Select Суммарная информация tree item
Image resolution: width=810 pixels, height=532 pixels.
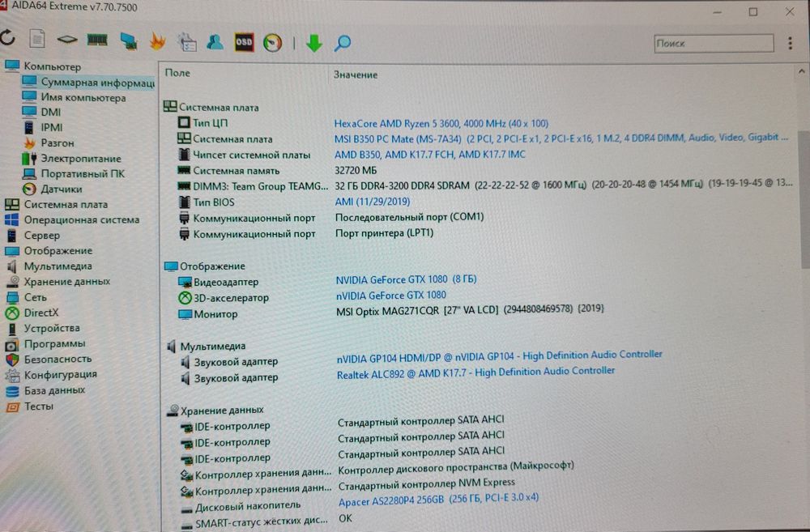coord(87,82)
